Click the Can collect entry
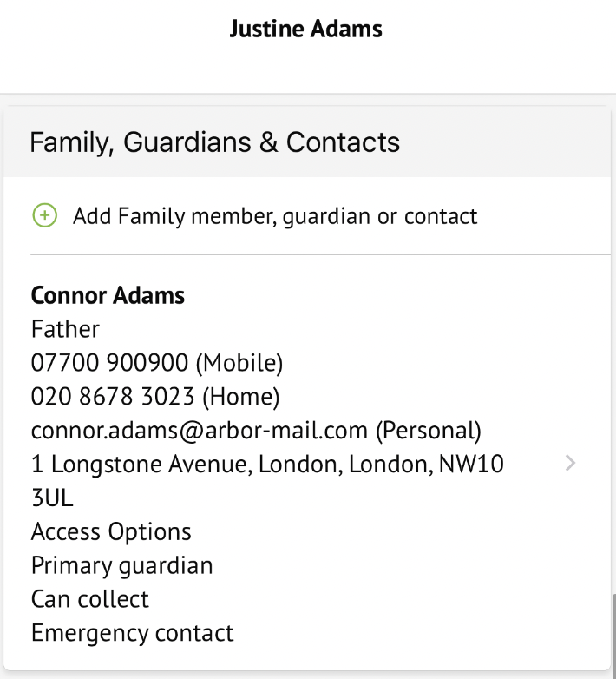The width and height of the screenshot is (616, 679). tap(90, 599)
